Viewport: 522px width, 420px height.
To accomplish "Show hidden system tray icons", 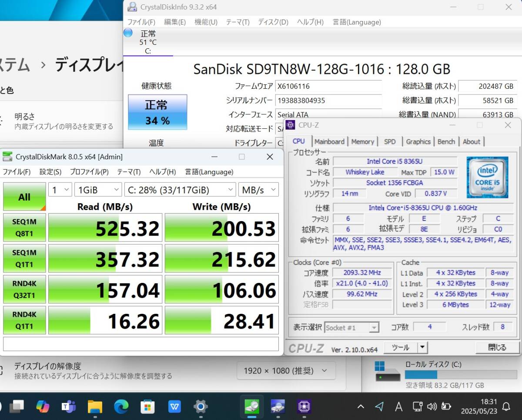I will click(361, 407).
